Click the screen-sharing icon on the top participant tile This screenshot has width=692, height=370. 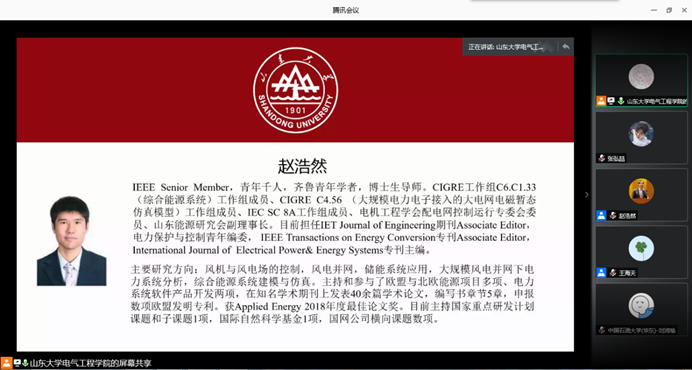(x=611, y=101)
